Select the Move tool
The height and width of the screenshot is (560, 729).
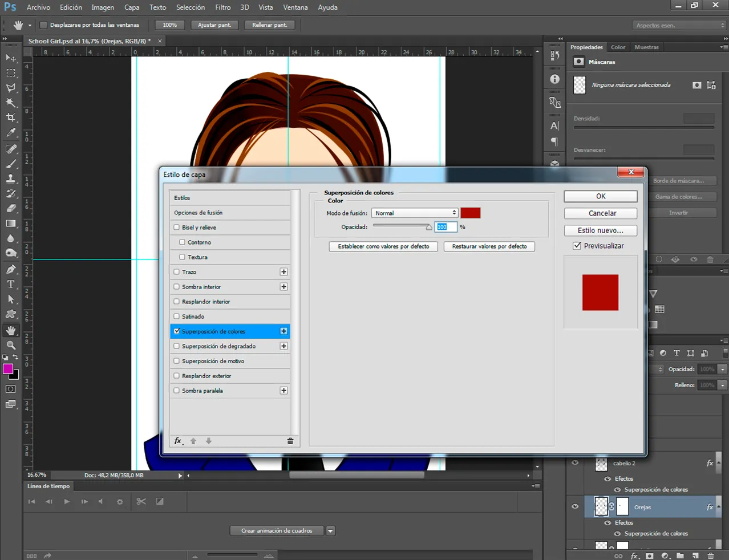tap(11, 58)
